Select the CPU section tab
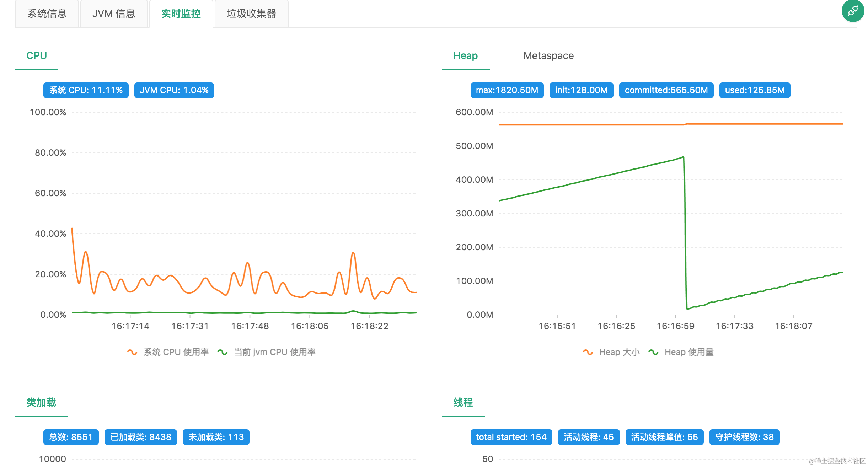Image resolution: width=868 pixels, height=467 pixels. (x=36, y=55)
